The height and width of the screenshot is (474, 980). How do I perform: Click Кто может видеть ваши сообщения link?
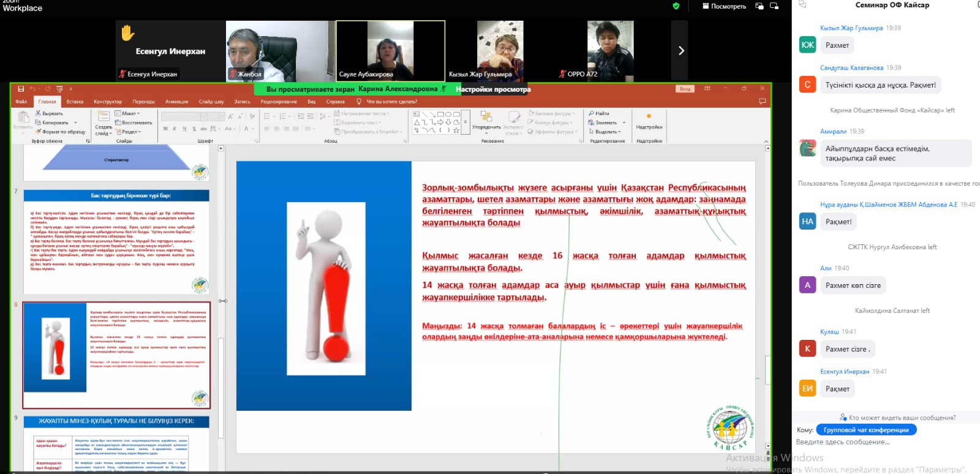tap(898, 418)
